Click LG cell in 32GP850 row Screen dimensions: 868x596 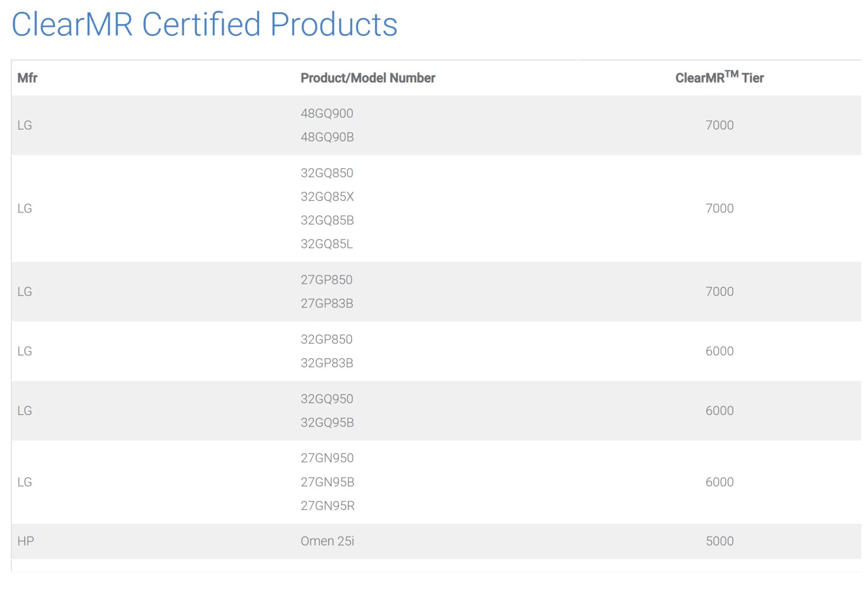(25, 352)
